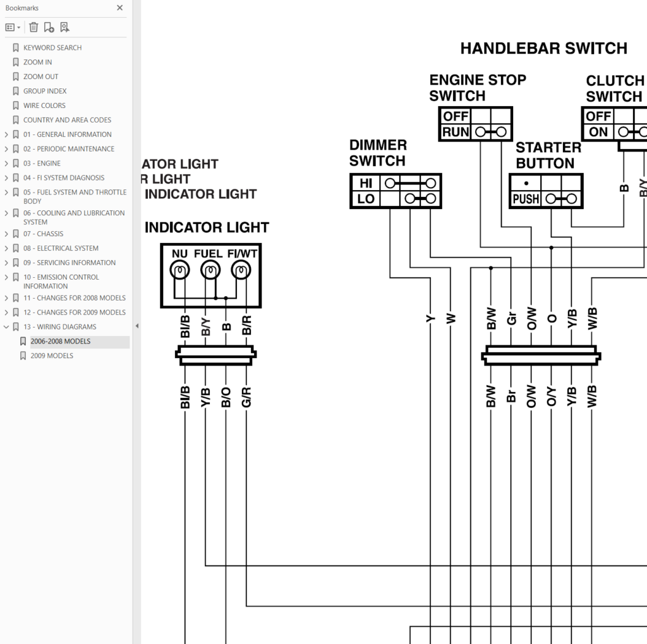This screenshot has height=644, width=647.
Task: Click HANDLEBAR SWITCH heading in diagram
Action: [543, 48]
